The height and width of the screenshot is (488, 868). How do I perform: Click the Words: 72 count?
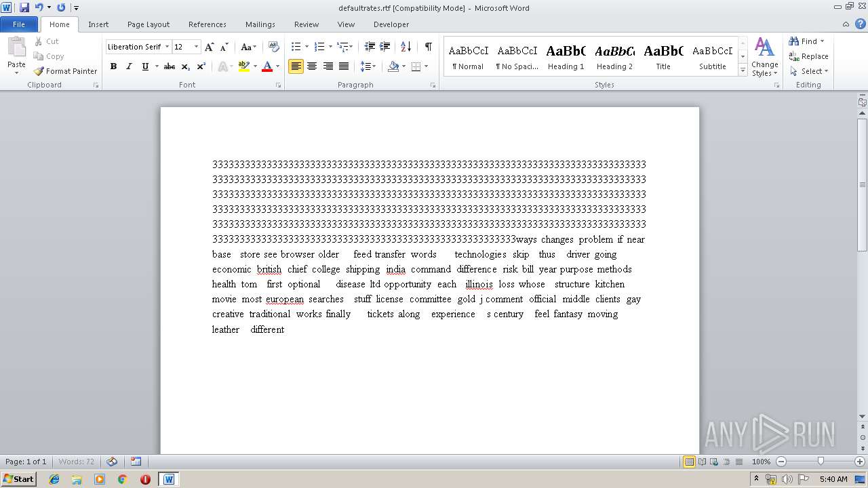77,462
